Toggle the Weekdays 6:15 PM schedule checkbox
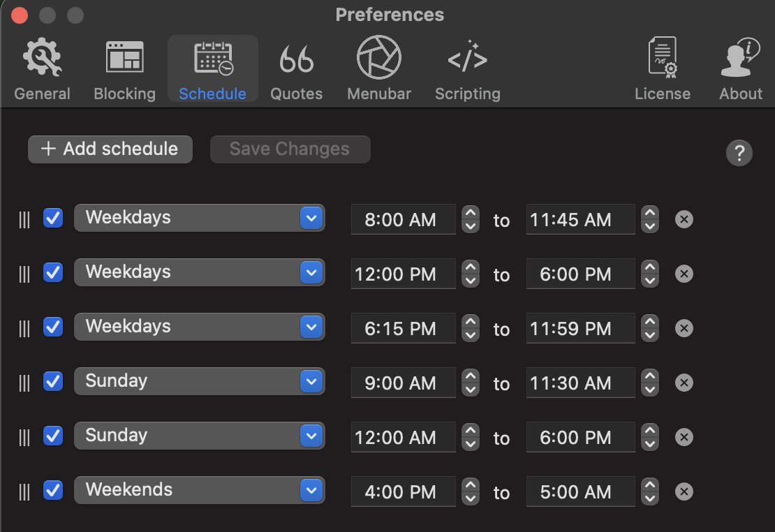Screen dimensions: 775x532 click(53, 327)
